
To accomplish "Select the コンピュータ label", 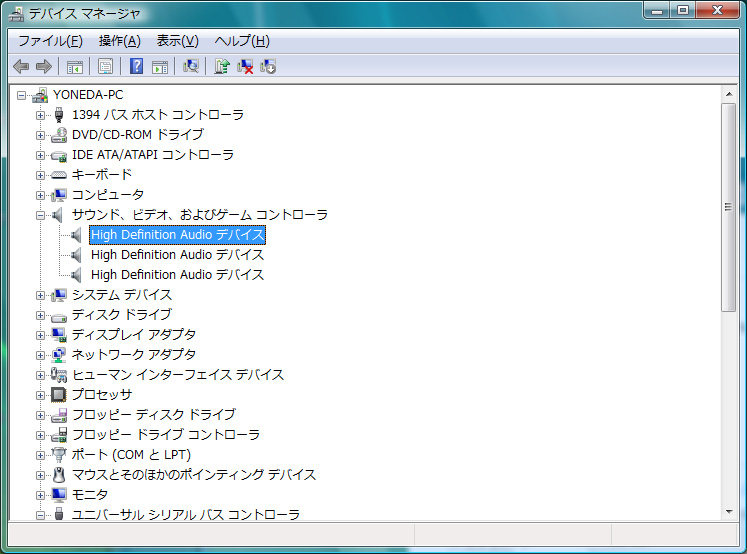I will 108,195.
